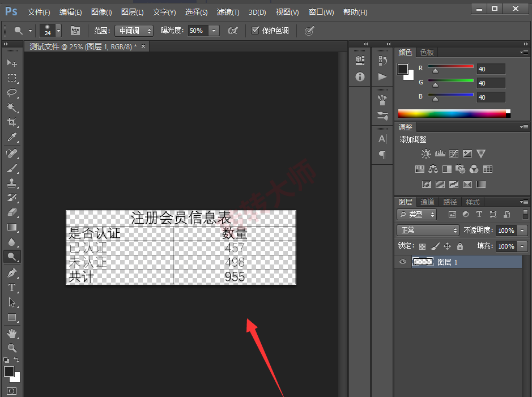Image resolution: width=532 pixels, height=397 pixels.
Task: Open the 正常 blend mode dropdown
Action: tap(428, 230)
